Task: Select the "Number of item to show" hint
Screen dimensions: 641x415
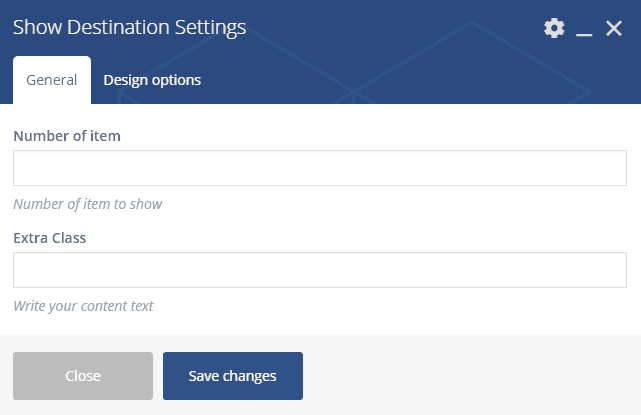Action: 88,204
